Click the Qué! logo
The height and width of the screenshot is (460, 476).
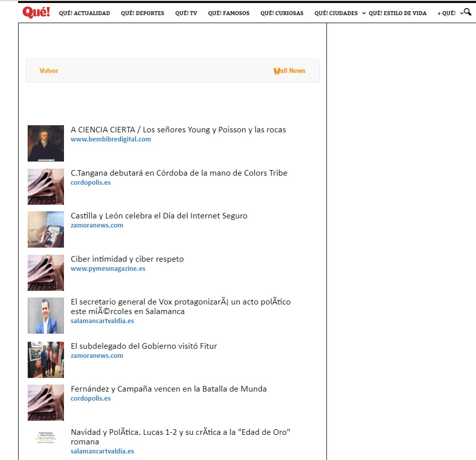pos(36,13)
